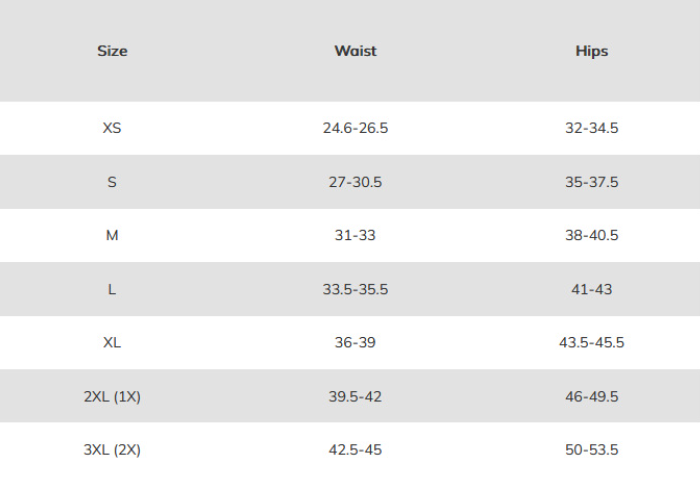
Task: Click hips value 50-53.5
Action: (x=592, y=450)
